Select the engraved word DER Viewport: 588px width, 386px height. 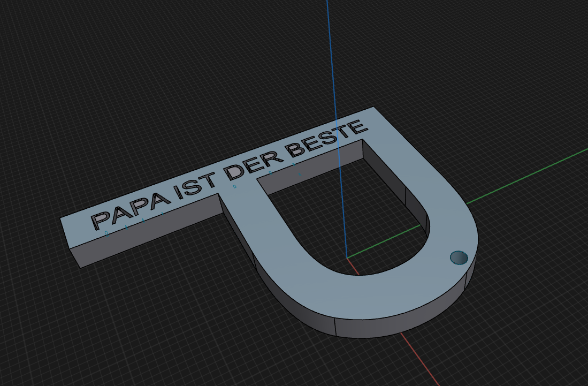[x=254, y=164]
